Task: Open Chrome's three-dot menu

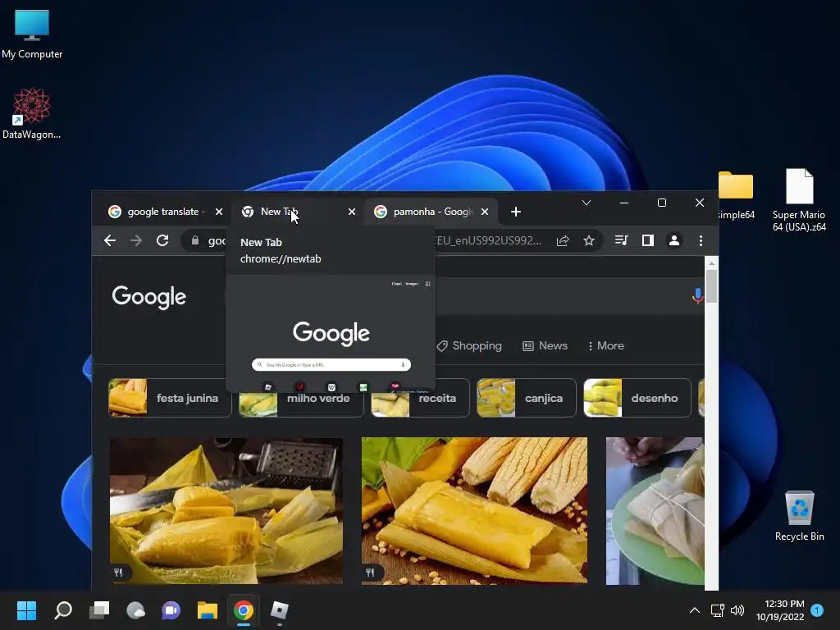Action: [x=701, y=240]
